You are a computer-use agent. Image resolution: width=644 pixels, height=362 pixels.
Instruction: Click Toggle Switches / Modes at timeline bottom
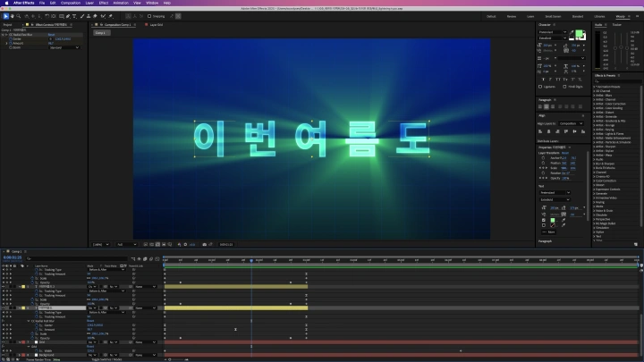(x=106, y=359)
